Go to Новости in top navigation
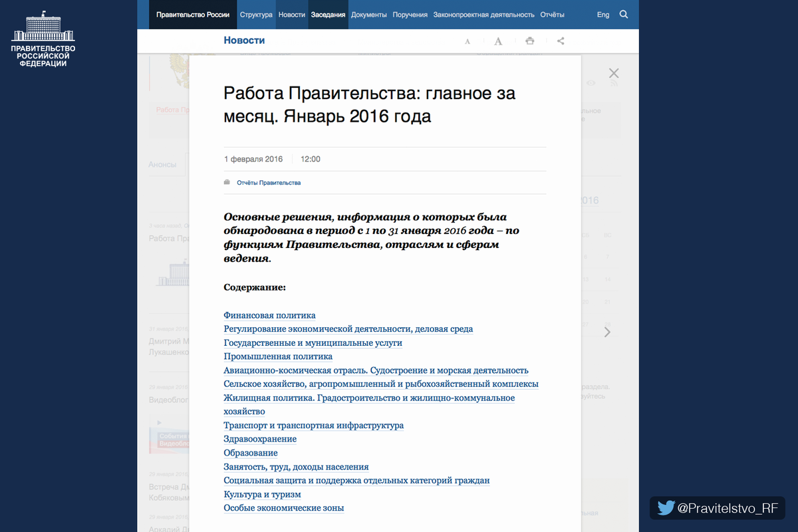 click(x=292, y=15)
